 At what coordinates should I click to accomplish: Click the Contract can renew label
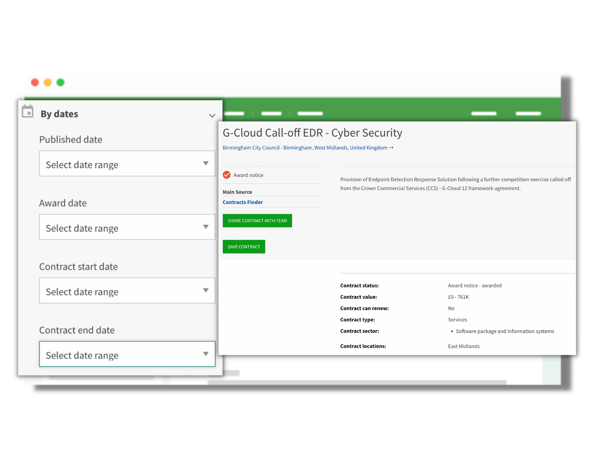tap(364, 308)
